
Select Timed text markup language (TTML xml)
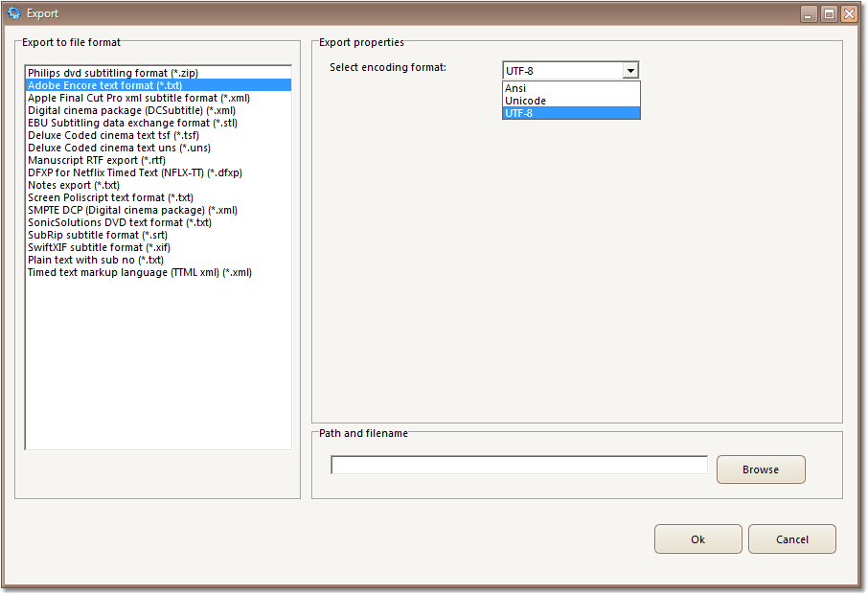(139, 272)
